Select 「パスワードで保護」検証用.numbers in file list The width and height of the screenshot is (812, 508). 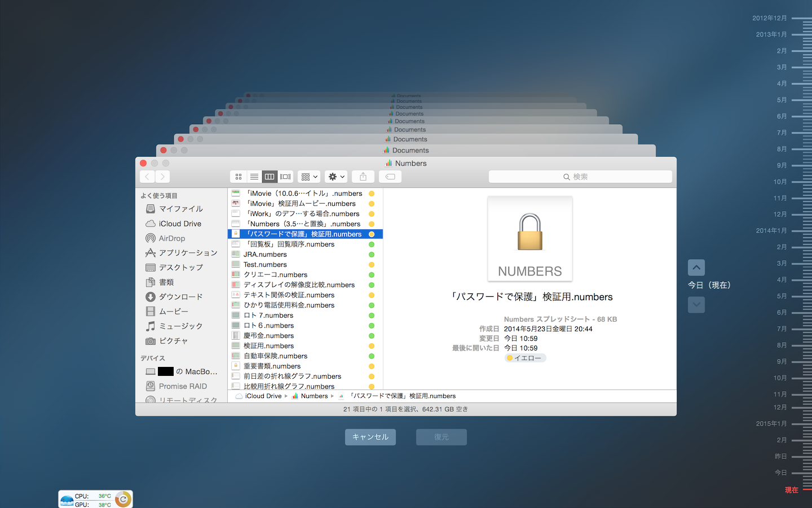[x=305, y=234]
